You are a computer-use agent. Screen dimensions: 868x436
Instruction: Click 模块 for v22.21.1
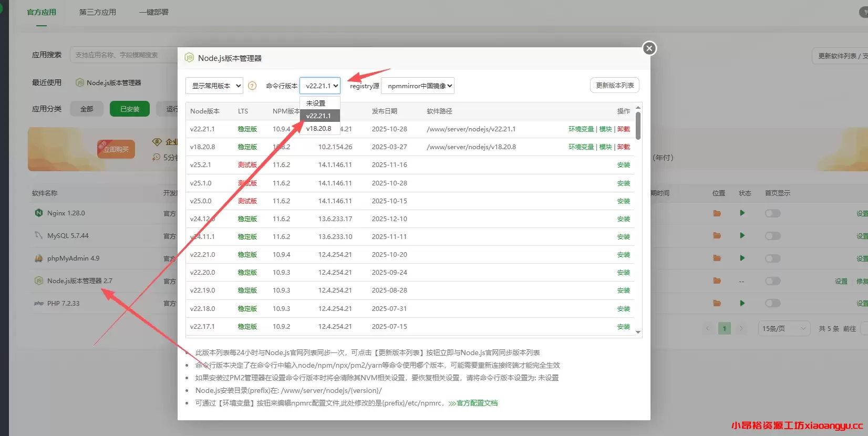pyautogui.click(x=606, y=129)
